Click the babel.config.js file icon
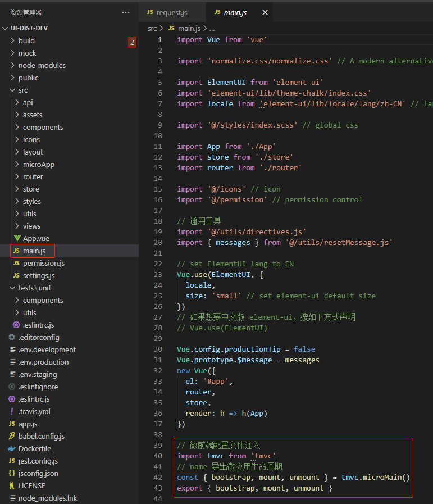Image resolution: width=433 pixels, height=504 pixels. coord(12,436)
